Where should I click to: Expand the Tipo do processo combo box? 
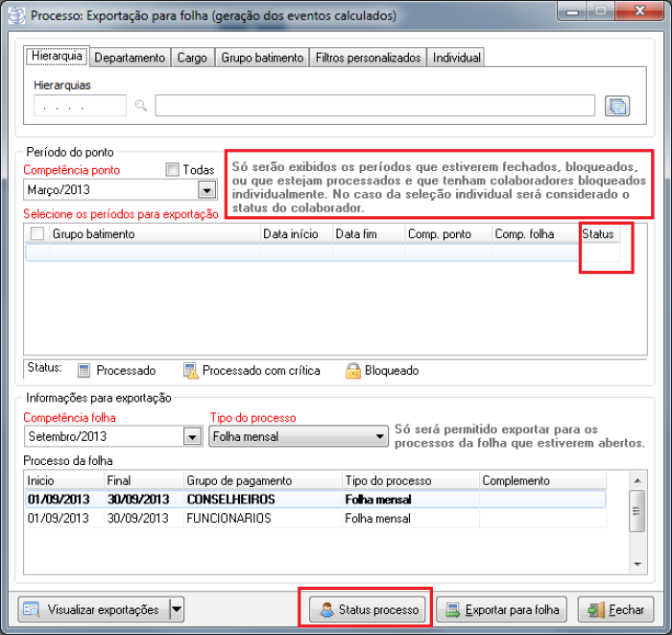coord(379,437)
